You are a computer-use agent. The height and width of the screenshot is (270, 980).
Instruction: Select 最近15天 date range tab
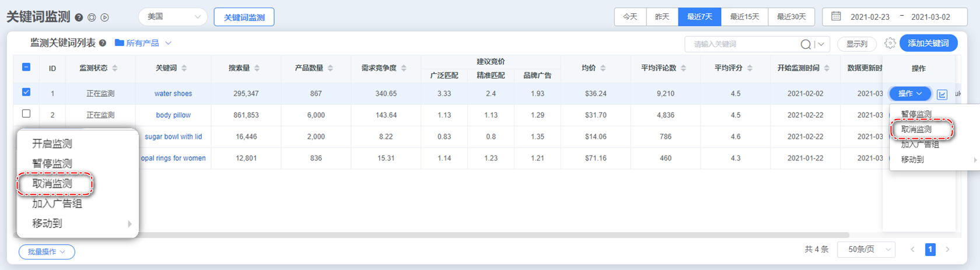click(744, 17)
